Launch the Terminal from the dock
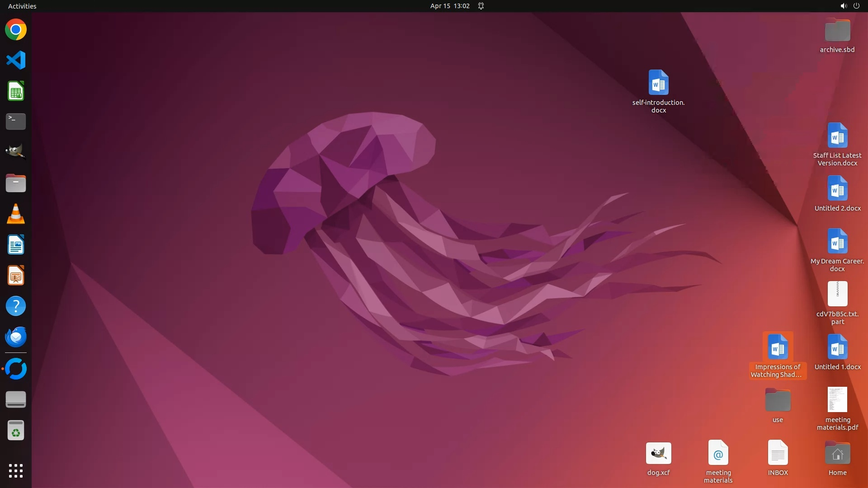868x488 pixels. pos(16,122)
